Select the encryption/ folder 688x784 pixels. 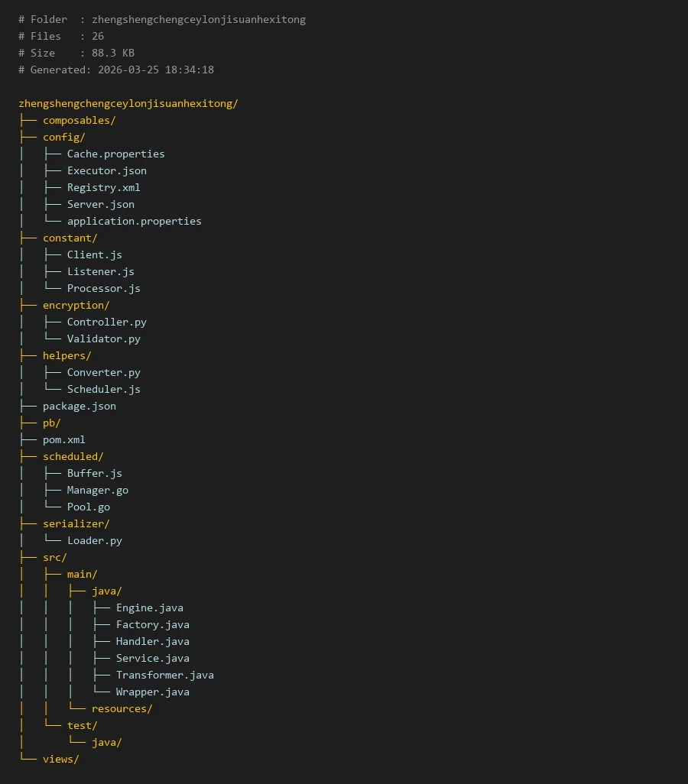coord(76,305)
